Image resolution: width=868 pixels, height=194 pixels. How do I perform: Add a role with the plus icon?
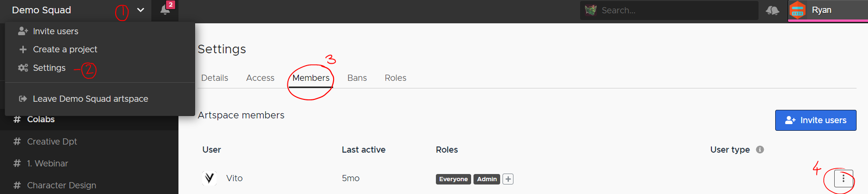click(508, 179)
